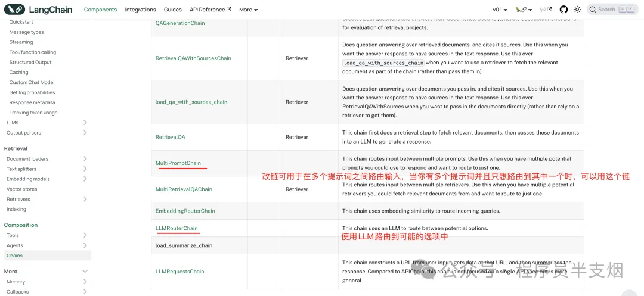Open the Retrieval section heading

pyautogui.click(x=16, y=148)
